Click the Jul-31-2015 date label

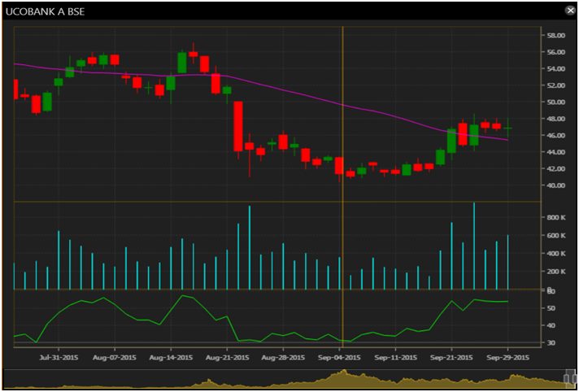click(x=58, y=358)
